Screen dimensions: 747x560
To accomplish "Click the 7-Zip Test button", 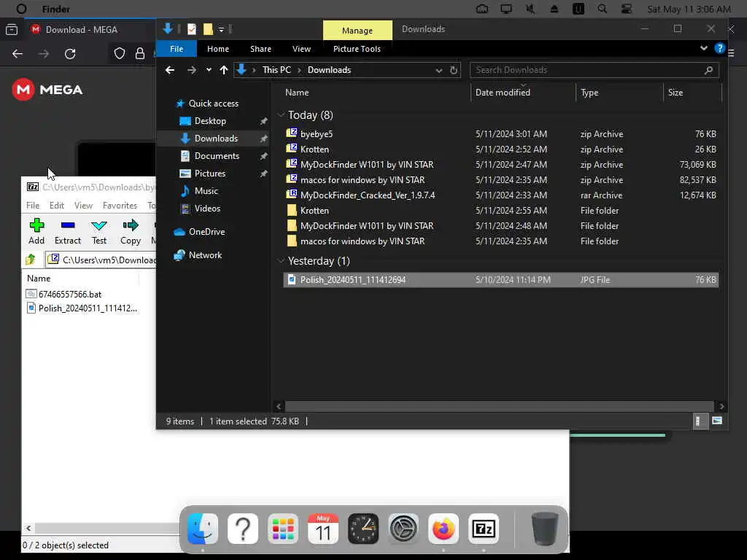I will (99, 231).
